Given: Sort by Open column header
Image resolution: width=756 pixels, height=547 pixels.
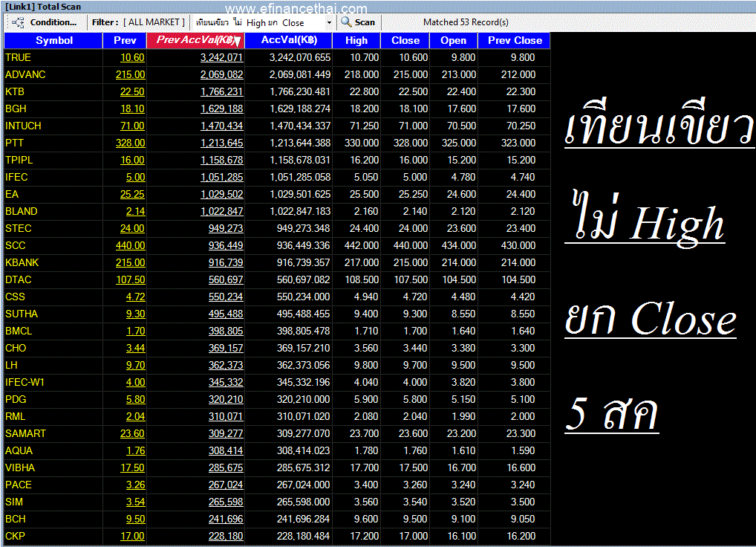Looking at the screenshot, I should pyautogui.click(x=453, y=41).
